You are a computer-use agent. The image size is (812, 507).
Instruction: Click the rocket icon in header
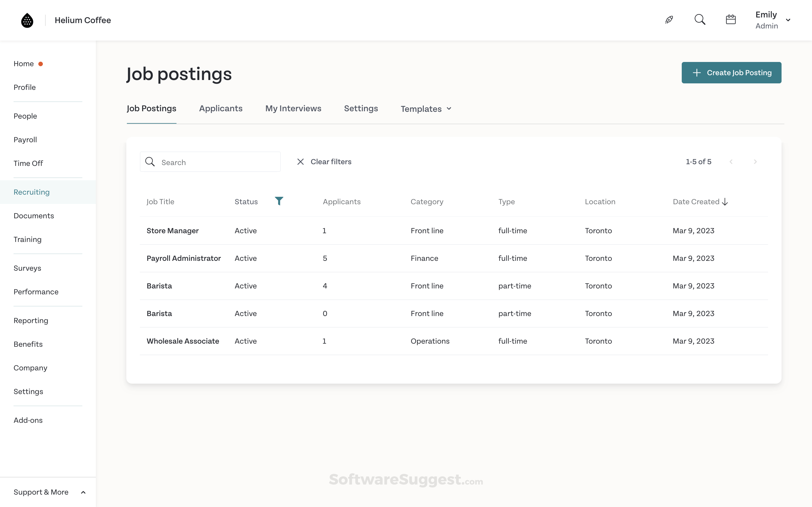pos(669,20)
